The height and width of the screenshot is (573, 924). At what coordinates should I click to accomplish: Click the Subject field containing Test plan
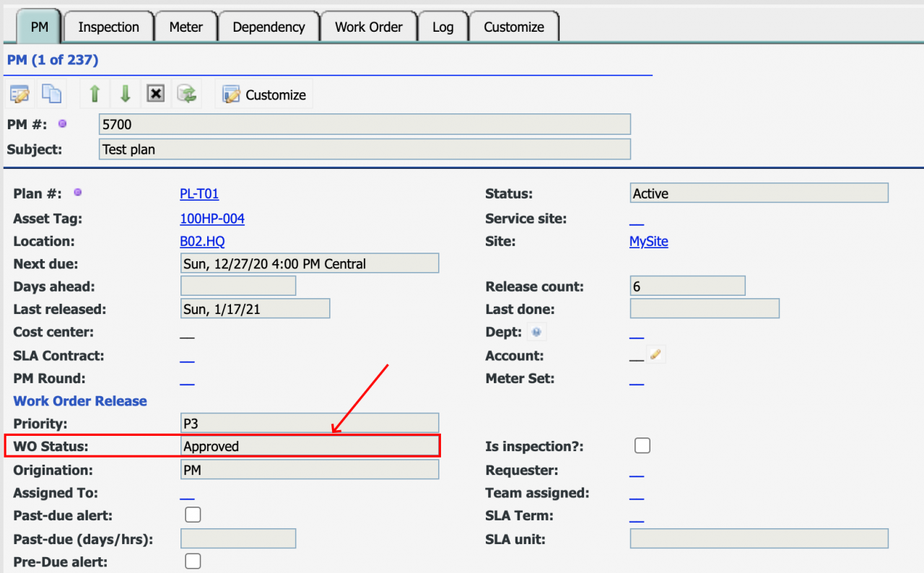pyautogui.click(x=365, y=149)
